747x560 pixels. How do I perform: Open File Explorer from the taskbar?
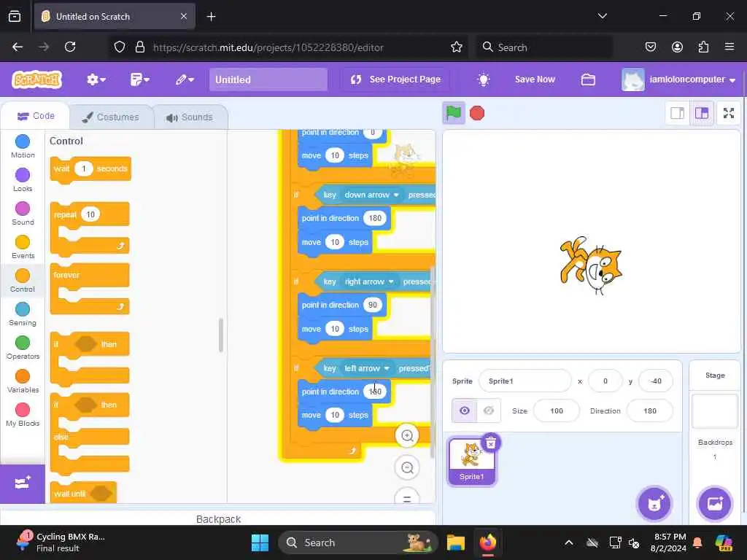(455, 542)
